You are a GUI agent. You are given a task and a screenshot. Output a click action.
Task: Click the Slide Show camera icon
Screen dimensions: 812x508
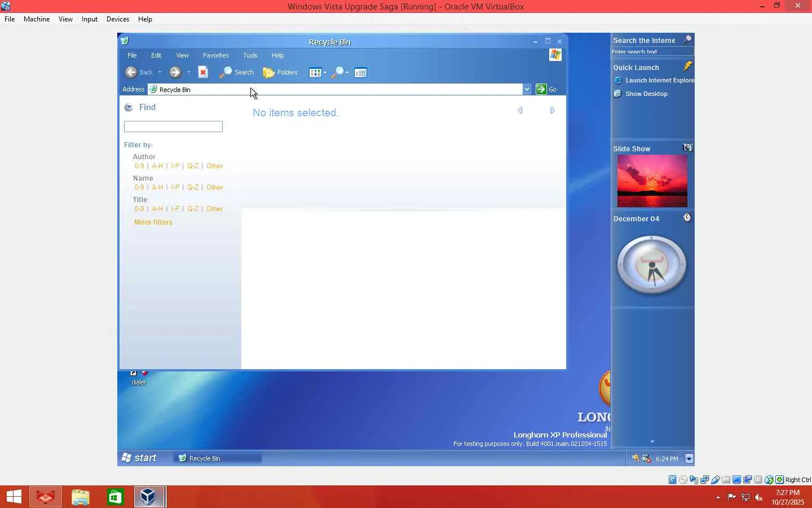pyautogui.click(x=687, y=147)
